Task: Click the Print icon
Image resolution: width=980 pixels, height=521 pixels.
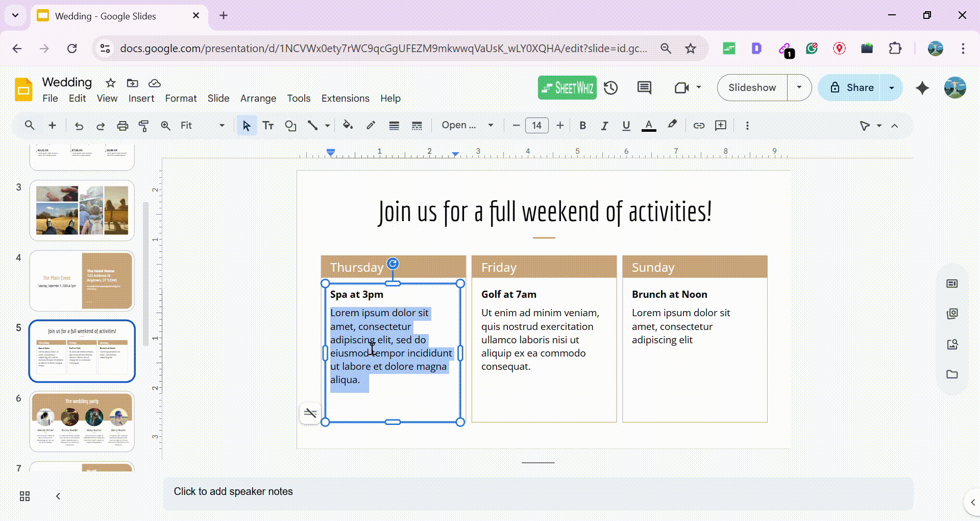Action: 122,126
